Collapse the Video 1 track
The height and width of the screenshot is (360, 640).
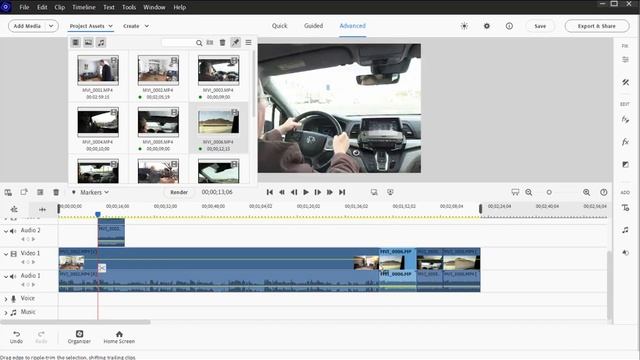pyautogui.click(x=6, y=254)
